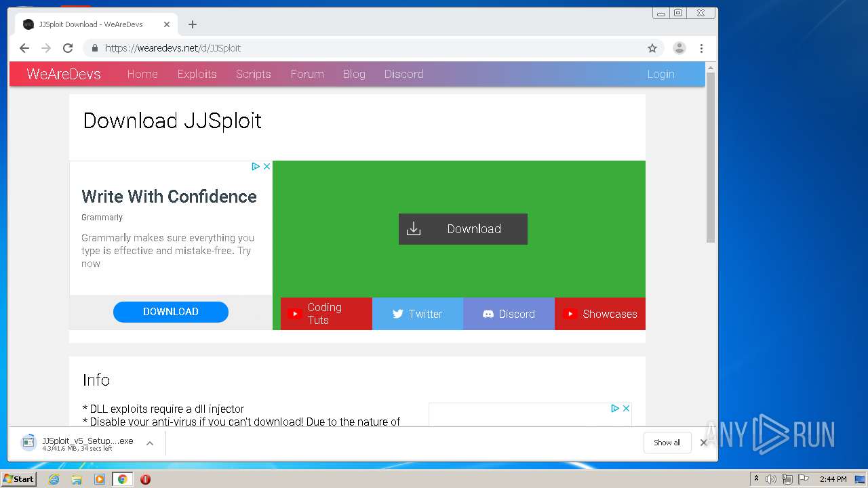Click the Login link
This screenshot has width=868, height=488.
click(x=660, y=74)
